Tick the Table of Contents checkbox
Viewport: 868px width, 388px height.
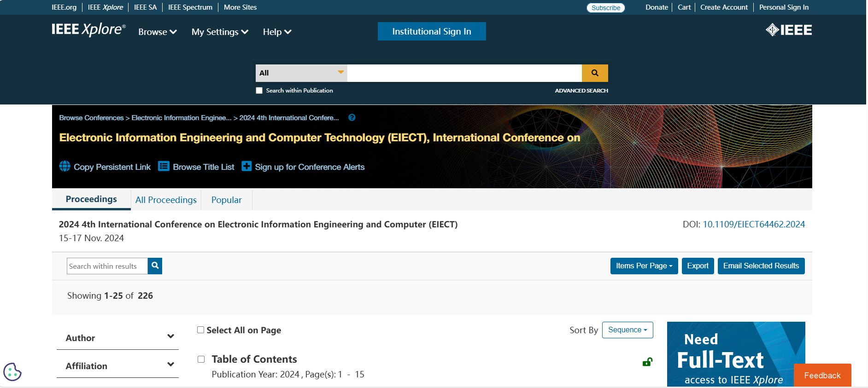[x=201, y=359]
